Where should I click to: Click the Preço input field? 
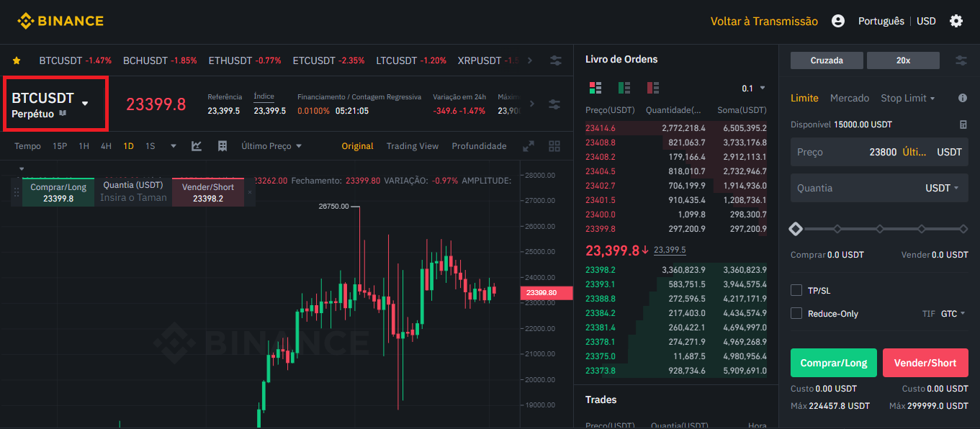click(x=879, y=152)
